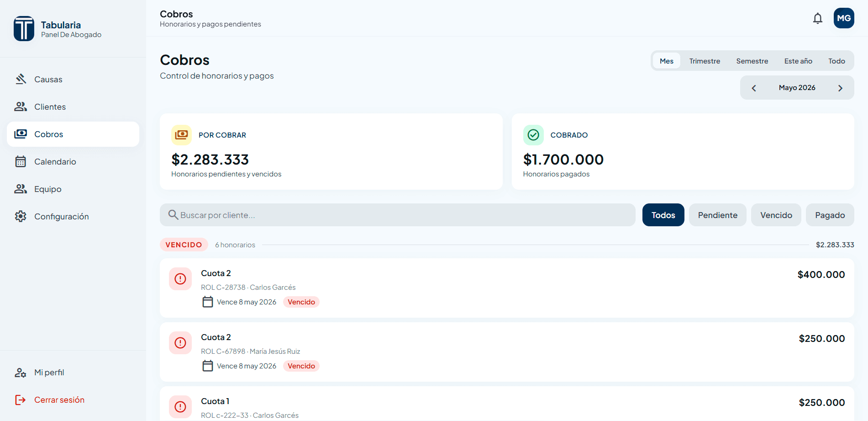
Task: Click the red VENCIDO group badge
Action: (184, 245)
